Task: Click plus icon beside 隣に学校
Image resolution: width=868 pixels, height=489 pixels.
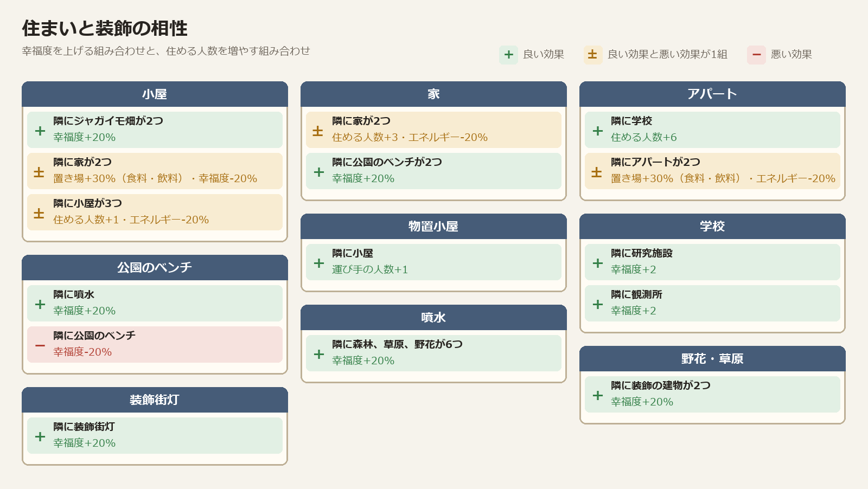Action: point(598,131)
